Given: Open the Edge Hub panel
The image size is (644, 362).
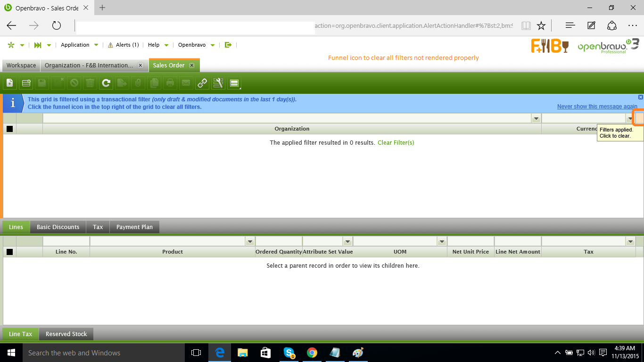Looking at the screenshot, I should pyautogui.click(x=570, y=25).
